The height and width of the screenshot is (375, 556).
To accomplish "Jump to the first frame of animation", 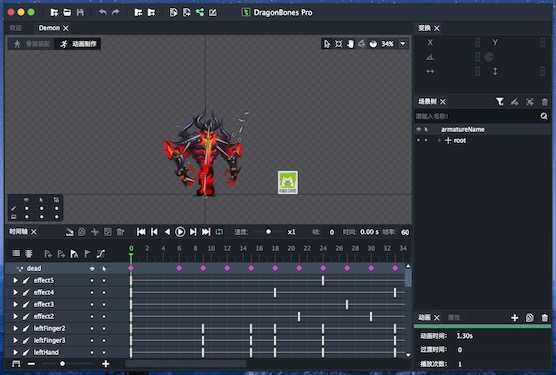I will click(x=141, y=232).
